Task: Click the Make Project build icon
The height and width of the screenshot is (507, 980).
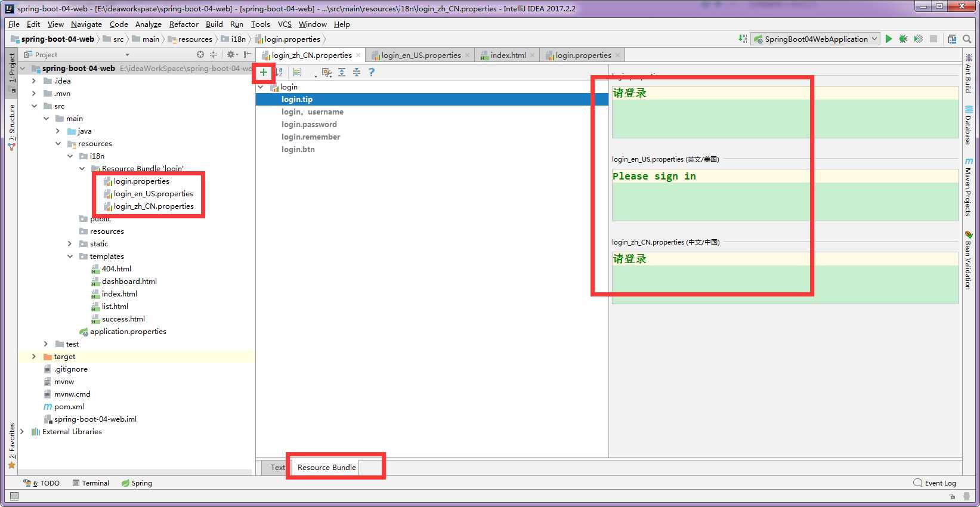Action: pos(743,39)
